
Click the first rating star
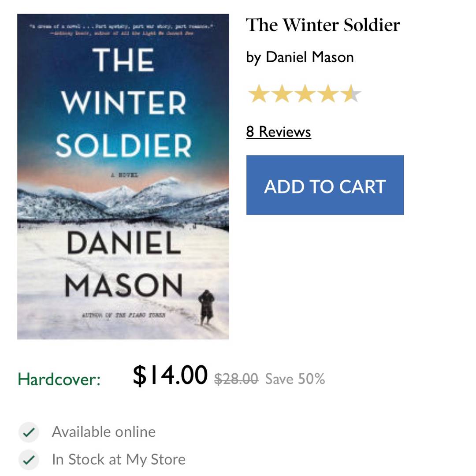(258, 94)
